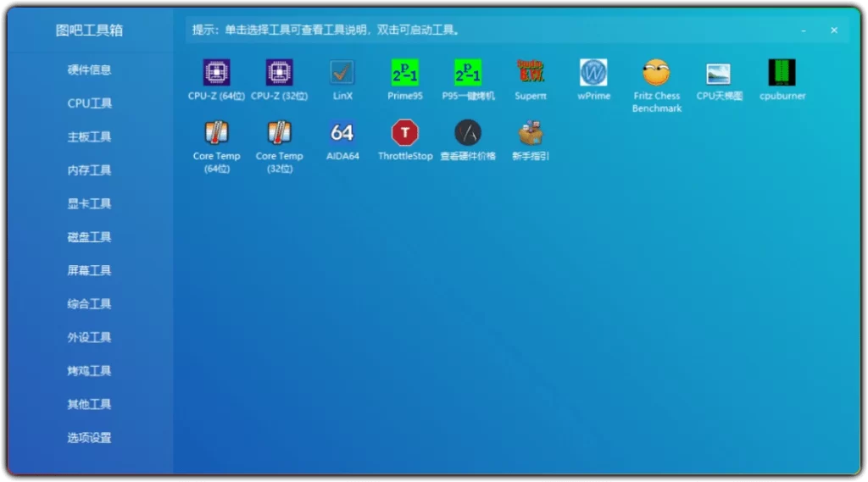
Task: Switch to the CPU工具 category
Action: [89, 103]
